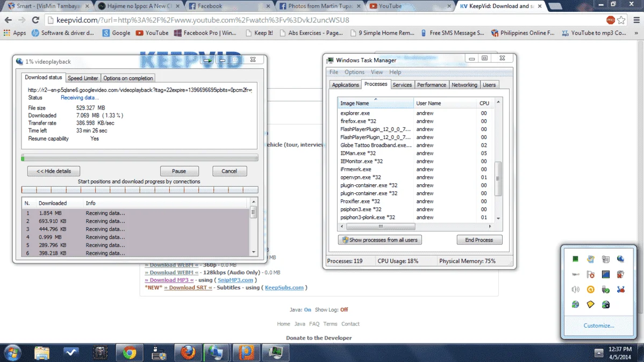Click Customize link in tray popup
Screen dimensions: 644x362
click(x=598, y=325)
